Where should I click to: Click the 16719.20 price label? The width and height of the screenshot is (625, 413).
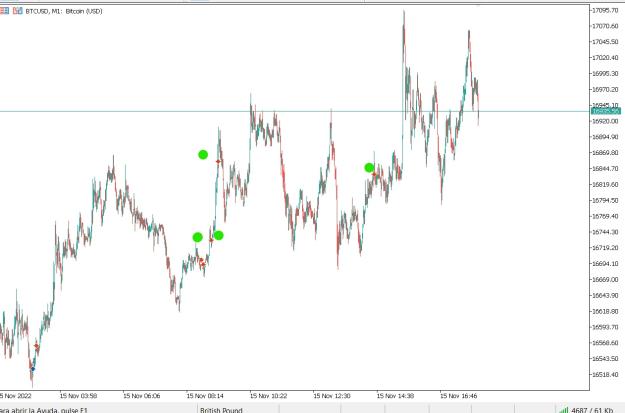(605, 248)
